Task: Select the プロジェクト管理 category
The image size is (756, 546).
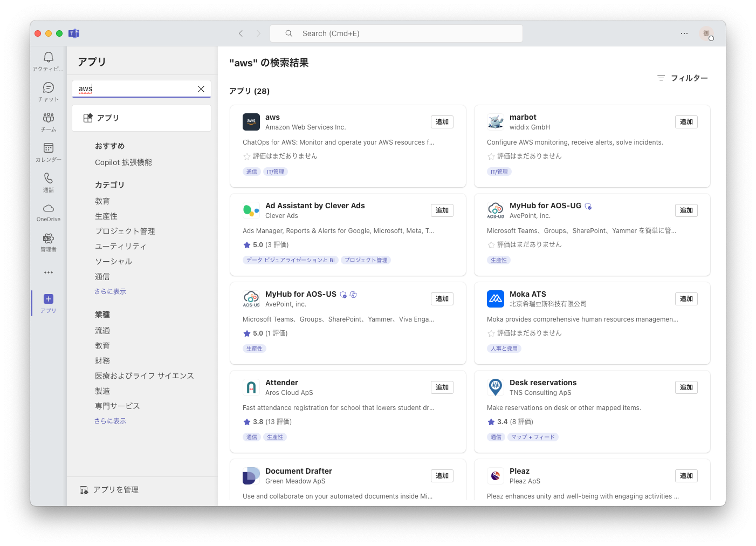Action: (125, 231)
